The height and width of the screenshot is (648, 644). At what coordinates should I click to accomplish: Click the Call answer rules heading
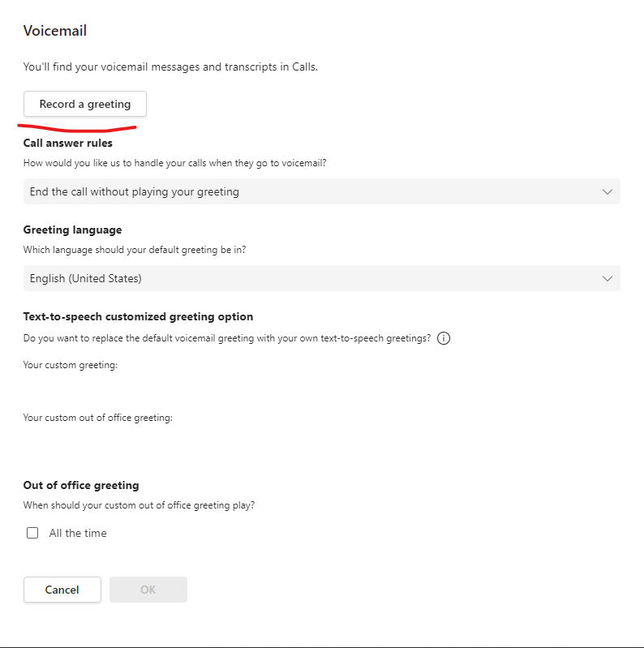tap(68, 143)
